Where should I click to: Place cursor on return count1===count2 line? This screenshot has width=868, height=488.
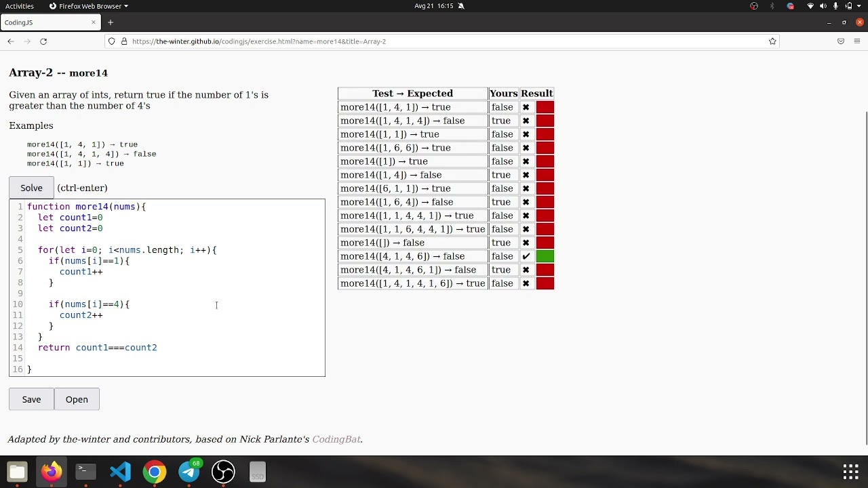coord(97,348)
